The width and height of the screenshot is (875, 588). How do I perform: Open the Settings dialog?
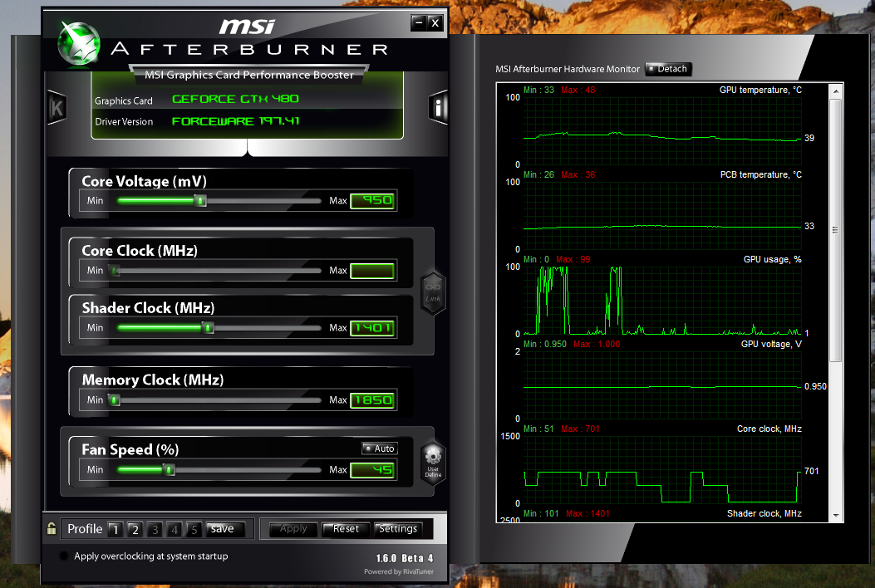coord(398,529)
